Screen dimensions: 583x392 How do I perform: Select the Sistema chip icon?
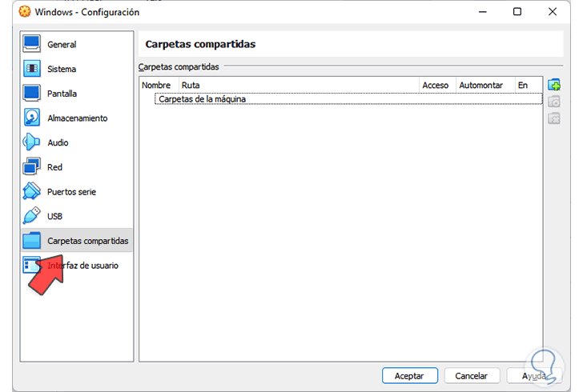pyautogui.click(x=31, y=69)
